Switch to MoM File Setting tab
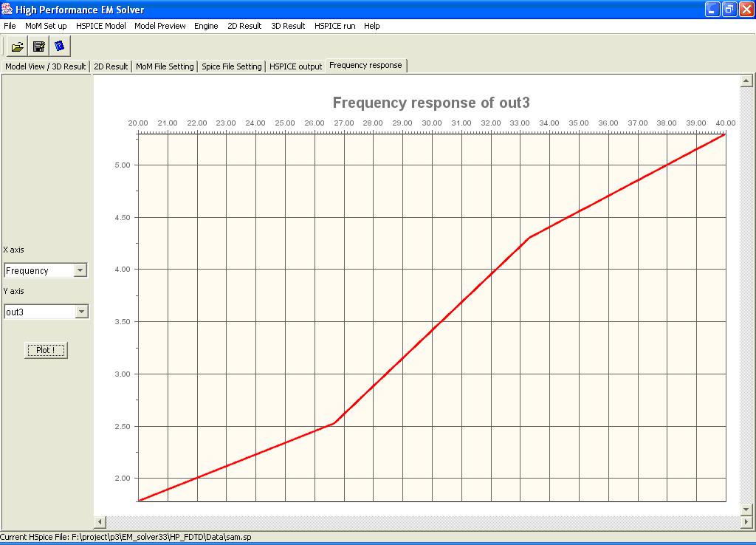Image resolution: width=756 pixels, height=545 pixels. pyautogui.click(x=165, y=66)
